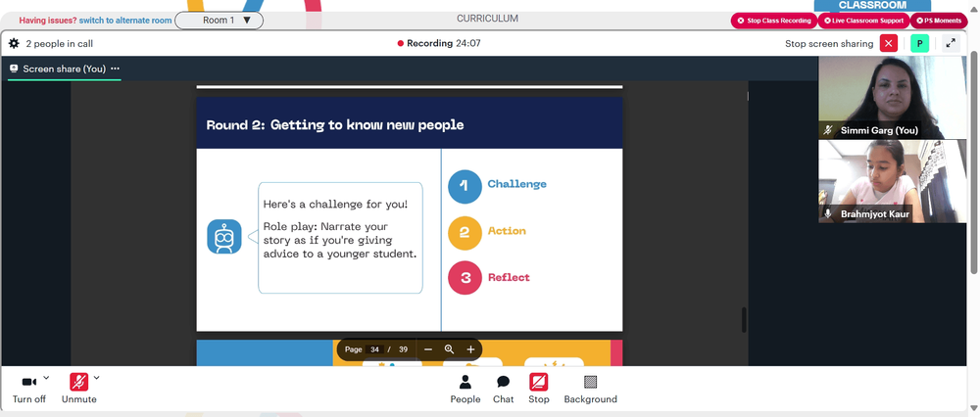Image resolution: width=980 pixels, height=417 pixels.
Task: Unmute the microphone
Action: 78,389
